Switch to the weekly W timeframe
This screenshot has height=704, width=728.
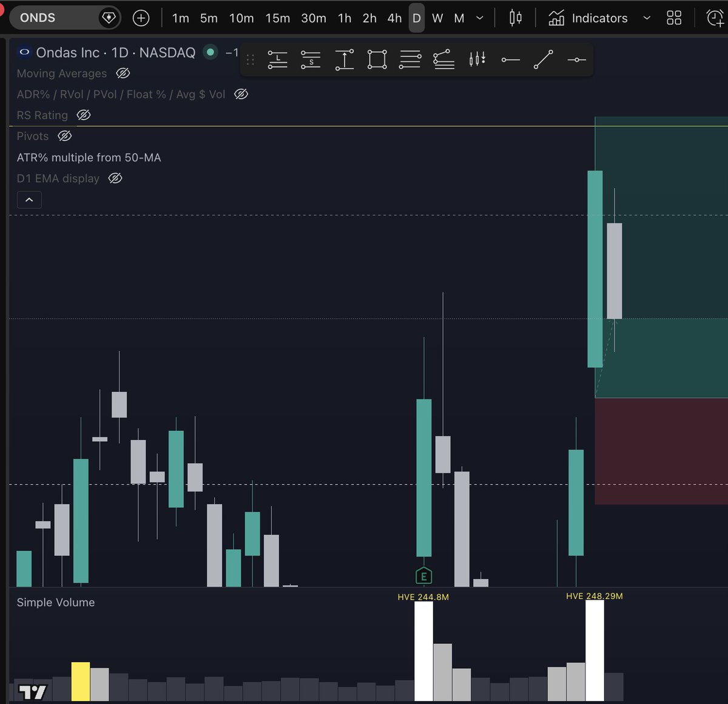click(437, 18)
